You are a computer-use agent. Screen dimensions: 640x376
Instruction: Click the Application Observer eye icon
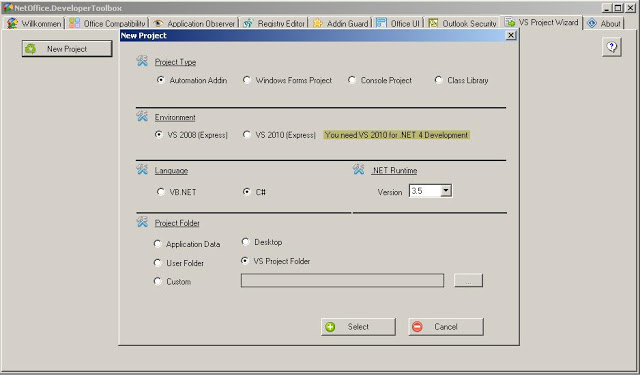point(158,23)
